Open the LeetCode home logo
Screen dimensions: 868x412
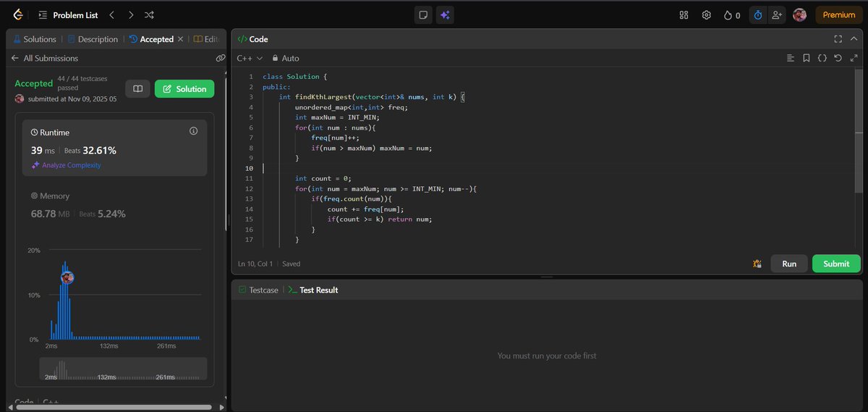point(17,14)
